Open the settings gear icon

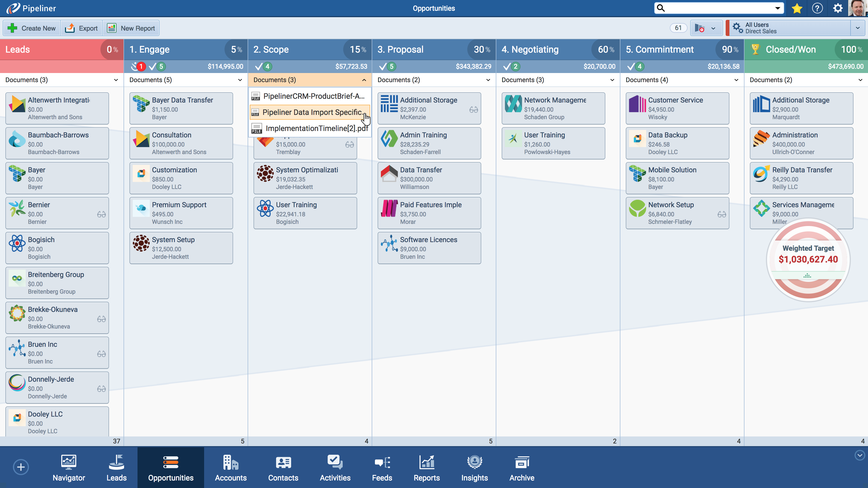tap(838, 8)
